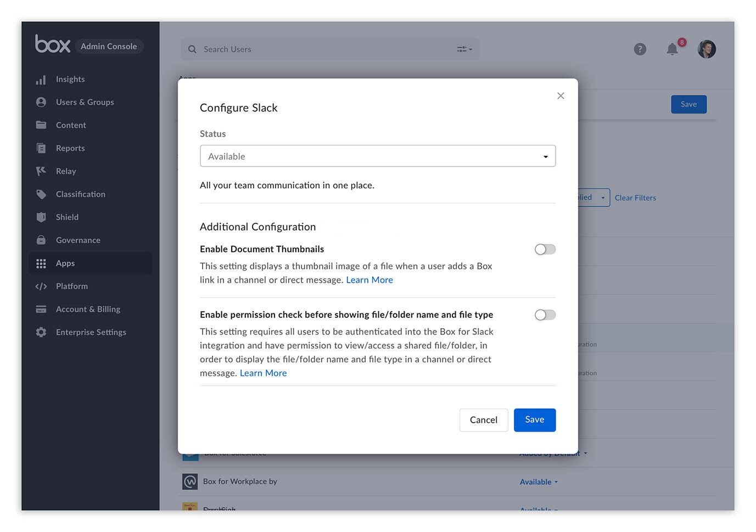
Task: Go to Users & Groups section
Action: tap(85, 102)
